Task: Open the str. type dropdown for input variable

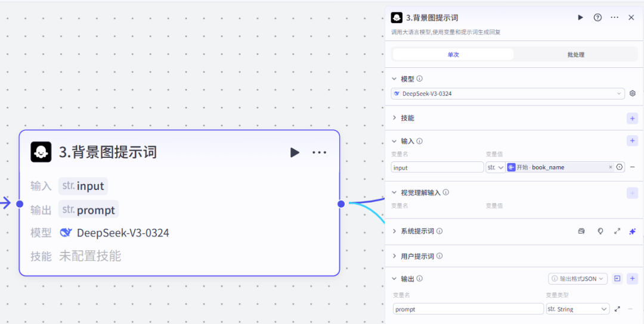Action: (x=496, y=167)
